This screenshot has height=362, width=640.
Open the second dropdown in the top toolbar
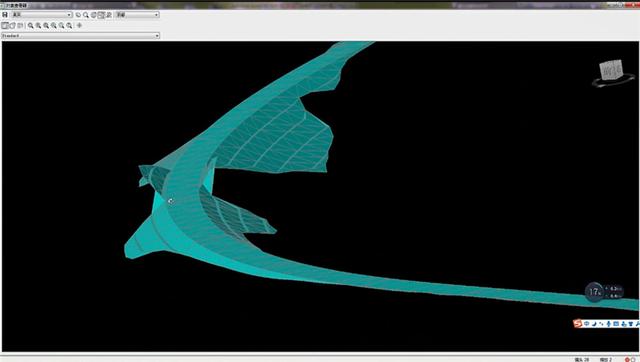pyautogui.click(x=137, y=15)
